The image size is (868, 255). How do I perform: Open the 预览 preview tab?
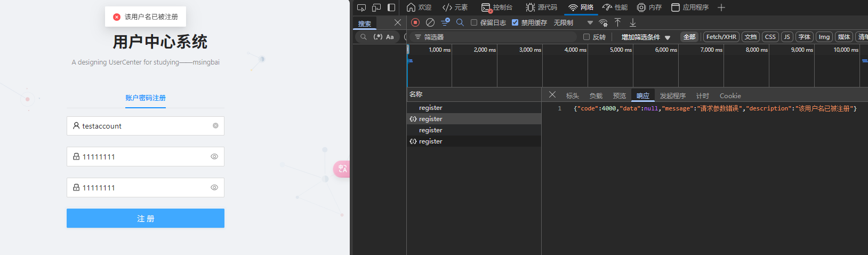[x=620, y=96]
